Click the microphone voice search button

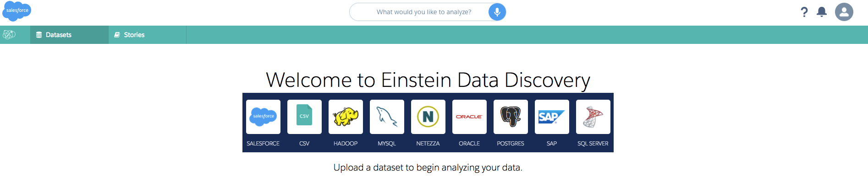point(497,12)
